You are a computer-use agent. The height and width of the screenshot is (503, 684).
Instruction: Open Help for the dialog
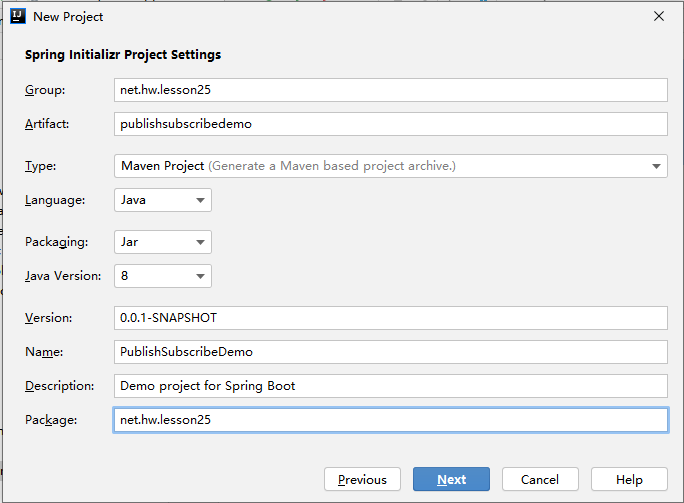coord(629,479)
